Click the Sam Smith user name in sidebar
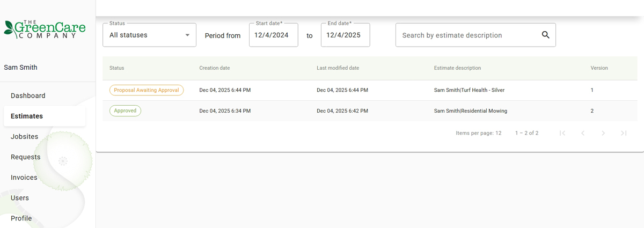This screenshot has width=644, height=228. [20, 68]
